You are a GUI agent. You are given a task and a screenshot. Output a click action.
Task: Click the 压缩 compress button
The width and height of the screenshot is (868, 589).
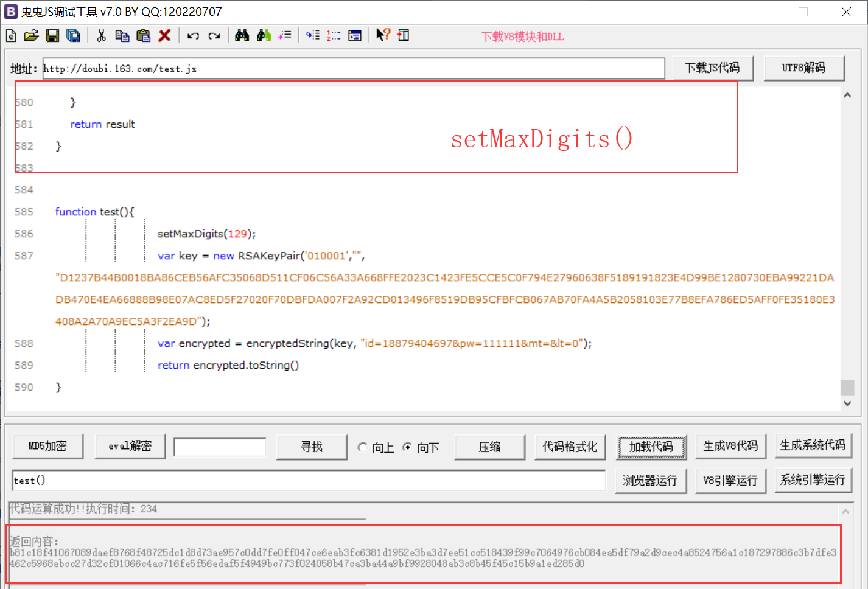click(489, 447)
